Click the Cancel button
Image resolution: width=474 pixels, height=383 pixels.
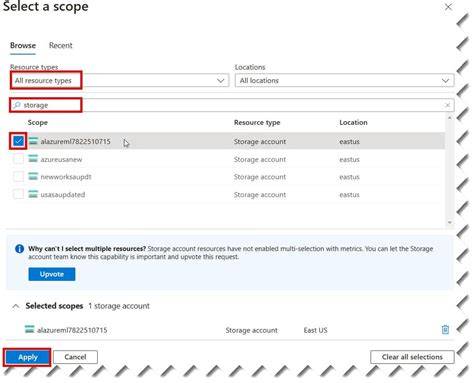pos(75,357)
